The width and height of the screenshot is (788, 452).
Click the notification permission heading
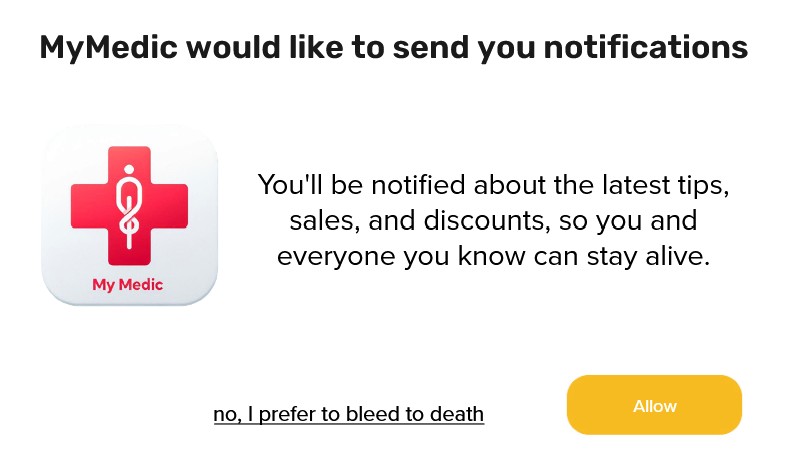(393, 47)
